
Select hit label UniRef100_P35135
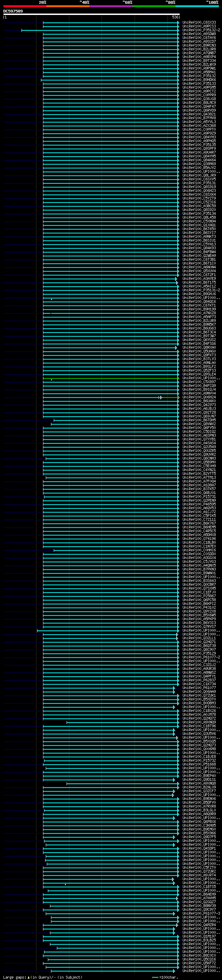click(x=199, y=145)
